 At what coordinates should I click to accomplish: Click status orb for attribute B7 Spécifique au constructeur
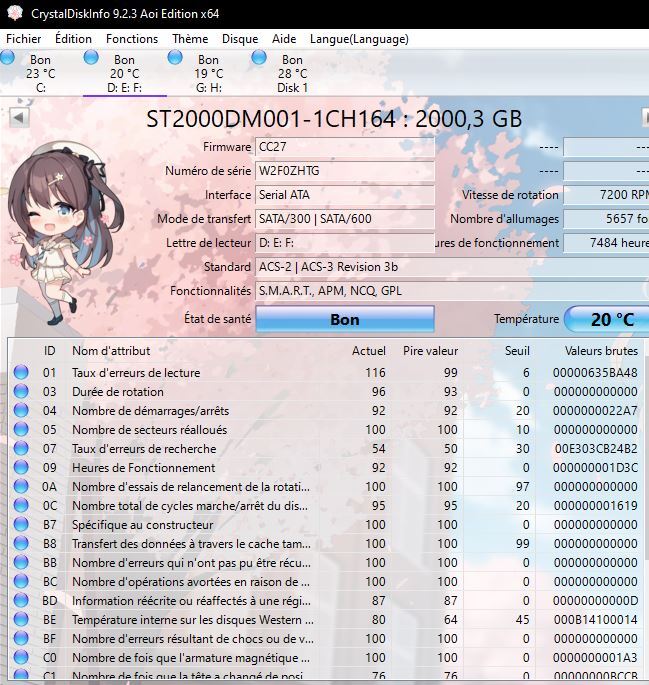pos(21,524)
